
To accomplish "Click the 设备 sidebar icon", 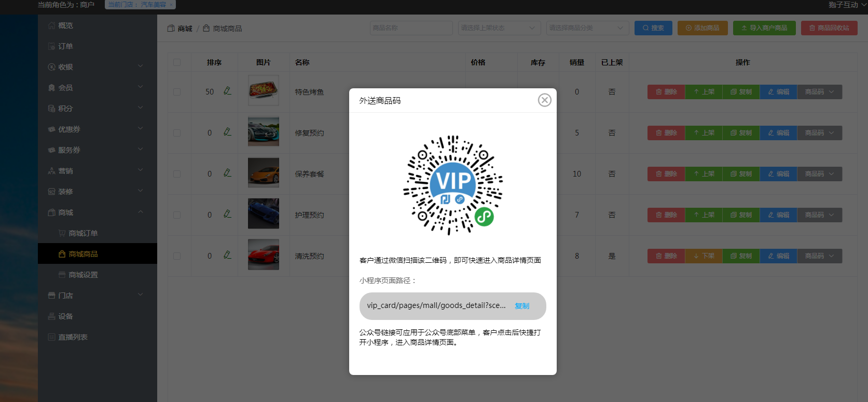I will pyautogui.click(x=51, y=316).
